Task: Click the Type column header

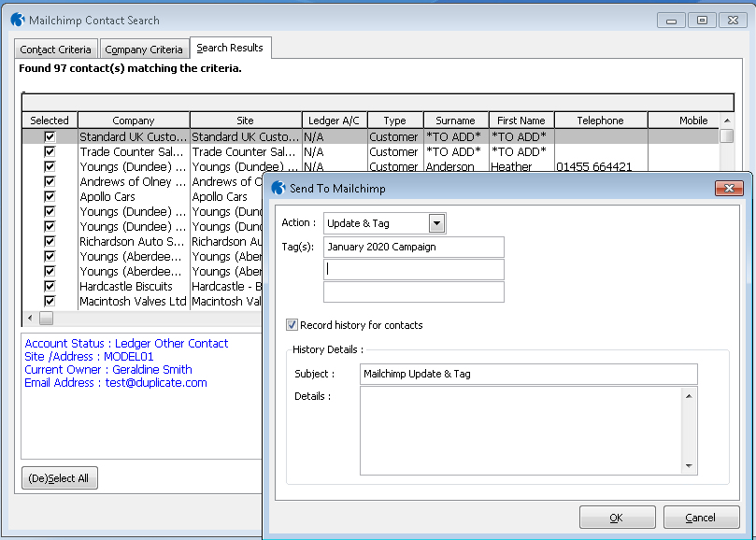Action: click(x=395, y=121)
